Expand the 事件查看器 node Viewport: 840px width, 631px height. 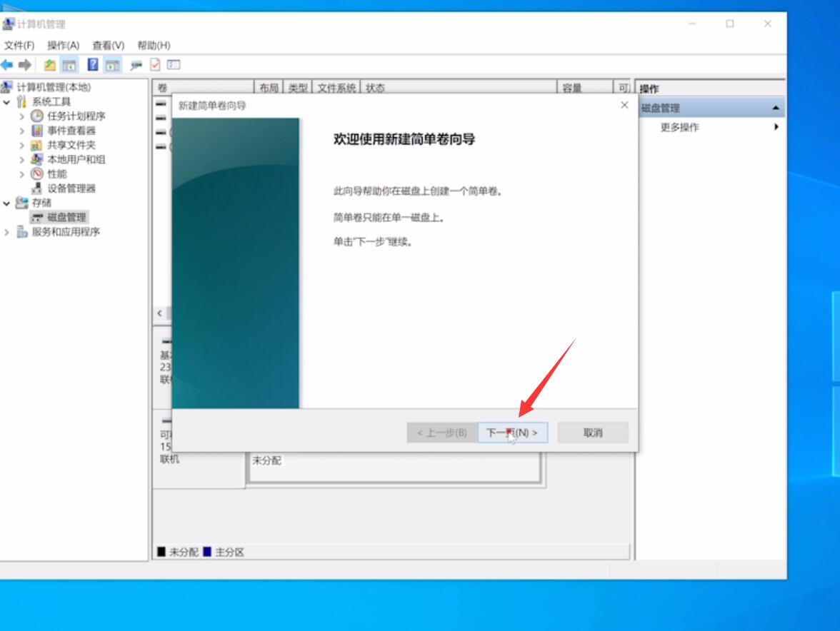pyautogui.click(x=21, y=131)
